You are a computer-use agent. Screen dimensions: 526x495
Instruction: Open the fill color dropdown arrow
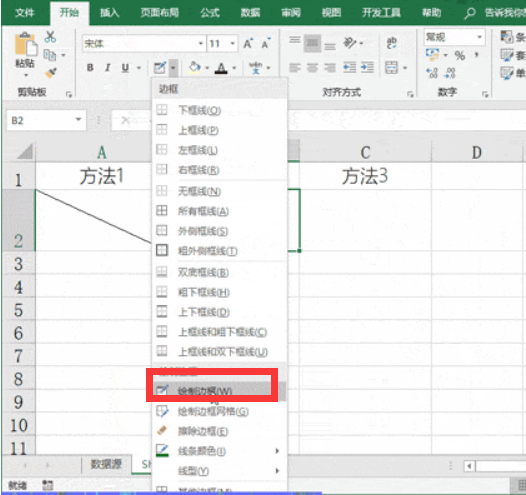[x=207, y=68]
